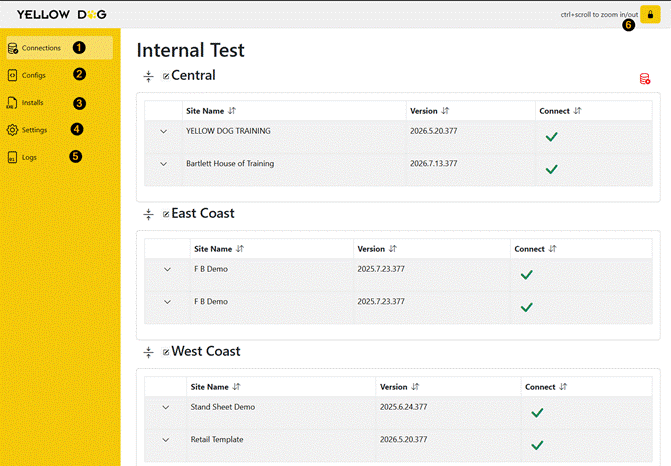Expand the YELLOW DOG TRAINING row
This screenshot has height=466, width=671.
[x=163, y=131]
